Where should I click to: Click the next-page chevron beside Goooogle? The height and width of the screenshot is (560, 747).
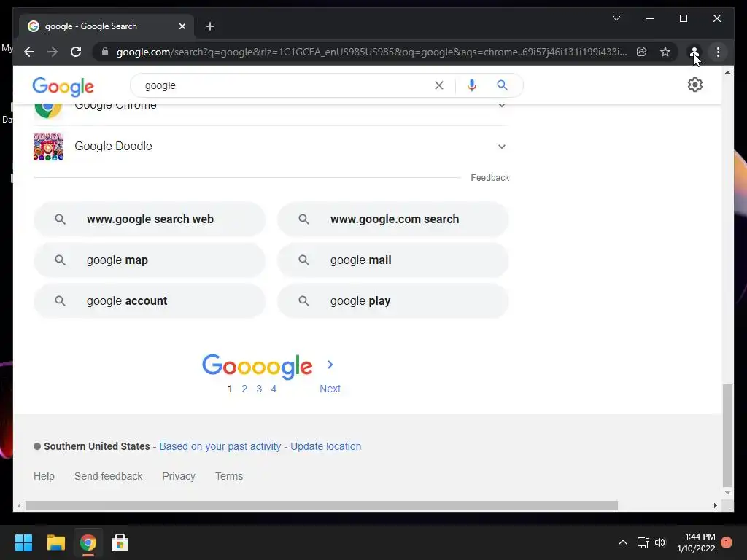pos(330,365)
